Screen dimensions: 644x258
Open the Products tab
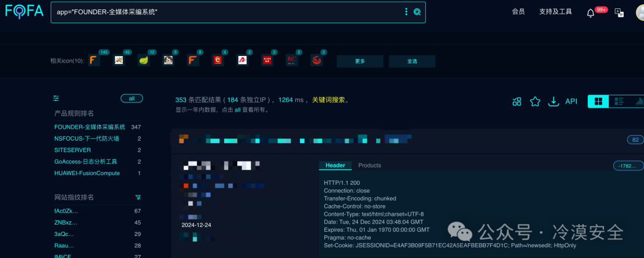[370, 165]
